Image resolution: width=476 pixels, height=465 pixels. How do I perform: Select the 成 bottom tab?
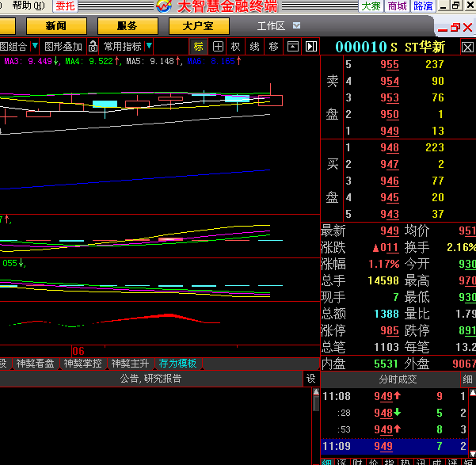pos(436,462)
